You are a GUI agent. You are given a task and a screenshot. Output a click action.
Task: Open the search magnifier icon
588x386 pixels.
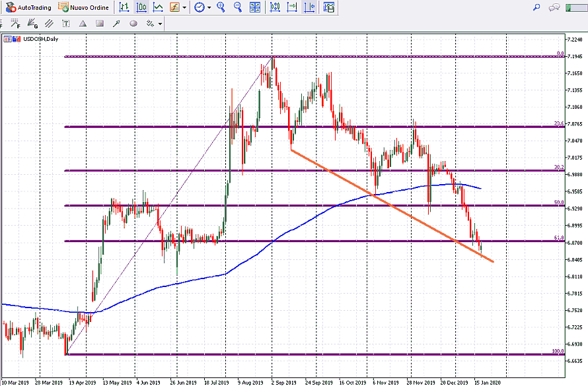tap(536, 7)
